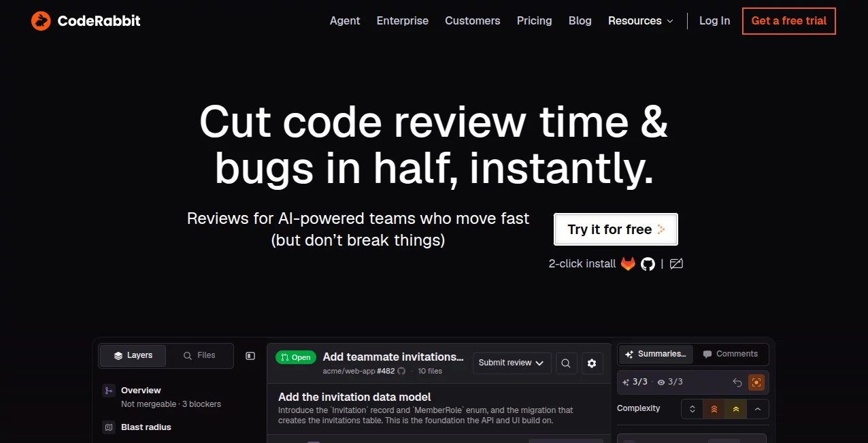Open the Submit review dropdown

512,363
